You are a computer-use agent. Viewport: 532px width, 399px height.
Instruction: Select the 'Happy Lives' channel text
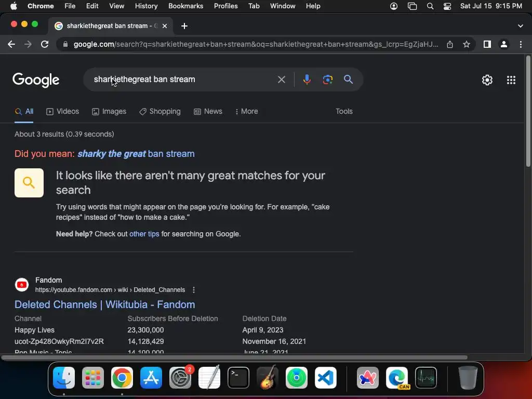(34, 330)
